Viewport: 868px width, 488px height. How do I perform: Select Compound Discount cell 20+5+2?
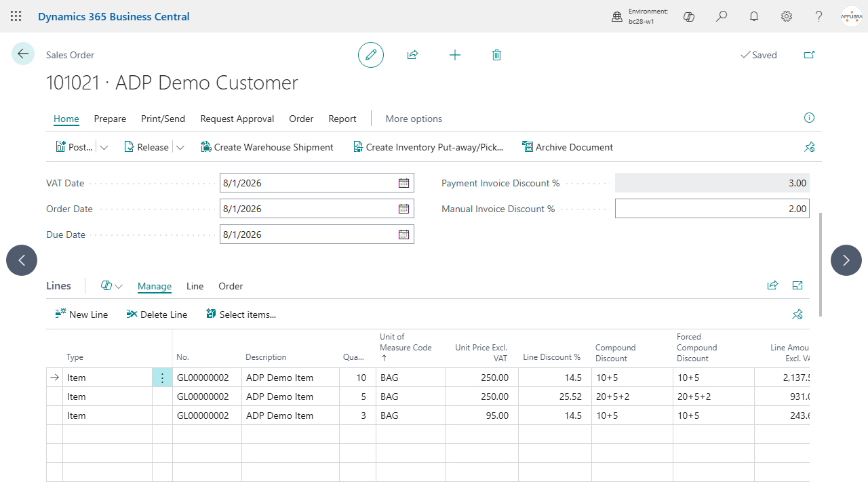(x=632, y=396)
